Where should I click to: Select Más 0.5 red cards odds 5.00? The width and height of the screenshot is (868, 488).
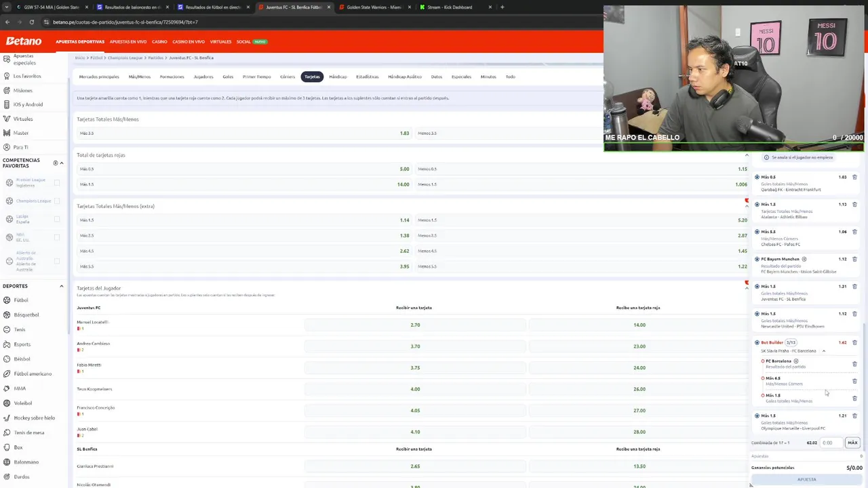click(x=245, y=169)
